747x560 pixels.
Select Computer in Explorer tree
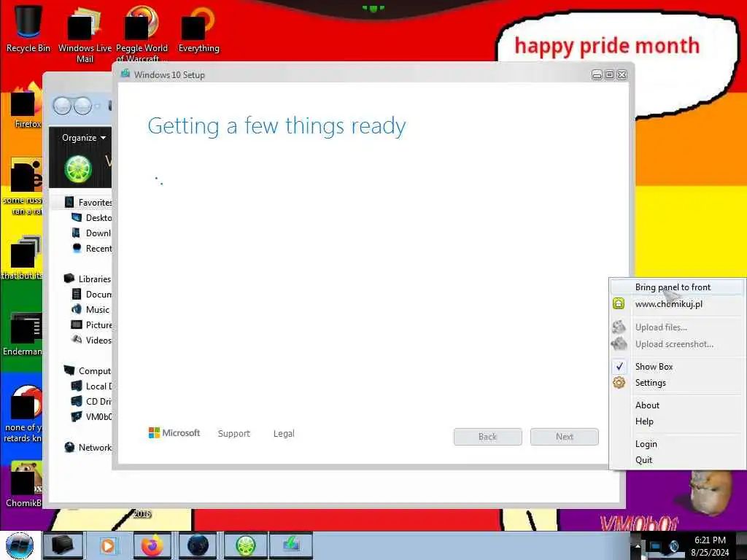point(88,370)
